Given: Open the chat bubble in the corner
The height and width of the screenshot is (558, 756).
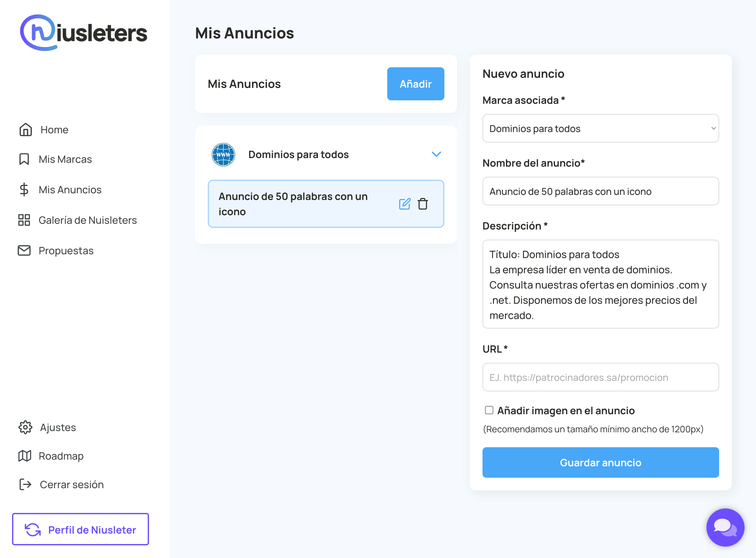Looking at the screenshot, I should click(725, 528).
